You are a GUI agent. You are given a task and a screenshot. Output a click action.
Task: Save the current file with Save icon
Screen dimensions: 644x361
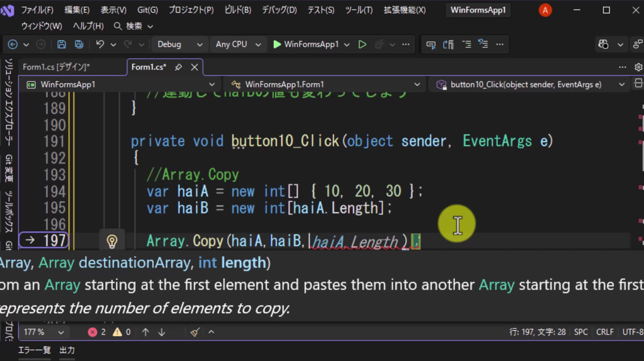[x=62, y=44]
